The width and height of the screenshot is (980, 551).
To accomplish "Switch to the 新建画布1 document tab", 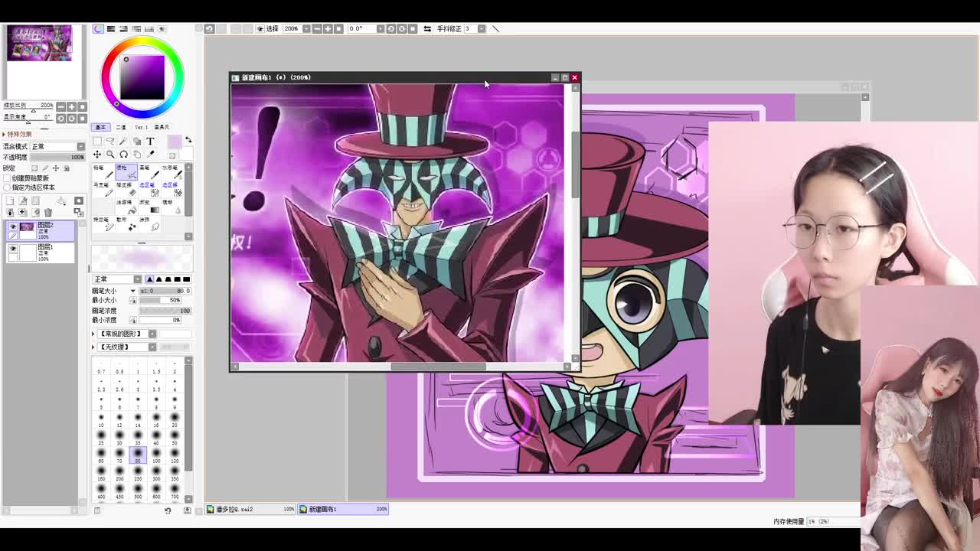I will (x=343, y=509).
